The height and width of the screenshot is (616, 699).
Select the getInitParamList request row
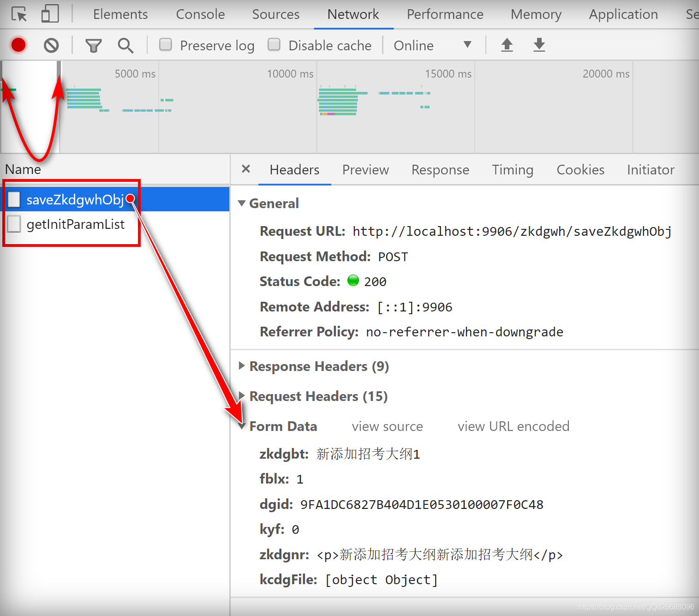(115, 224)
